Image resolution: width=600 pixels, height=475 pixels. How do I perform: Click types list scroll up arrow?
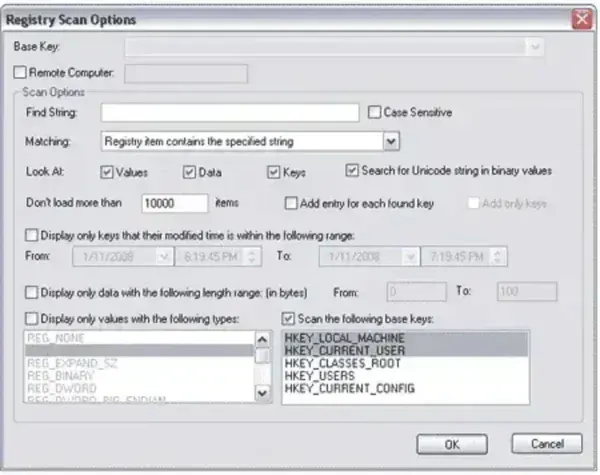(262, 339)
